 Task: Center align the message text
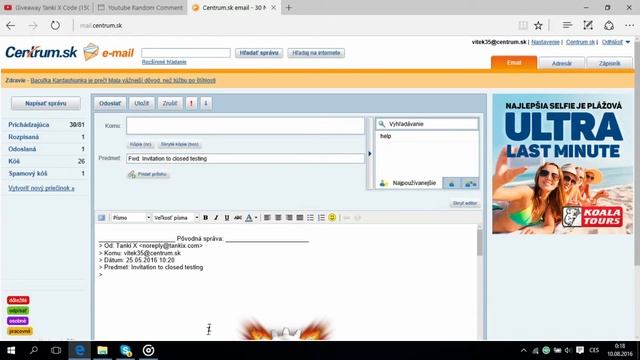click(278, 218)
